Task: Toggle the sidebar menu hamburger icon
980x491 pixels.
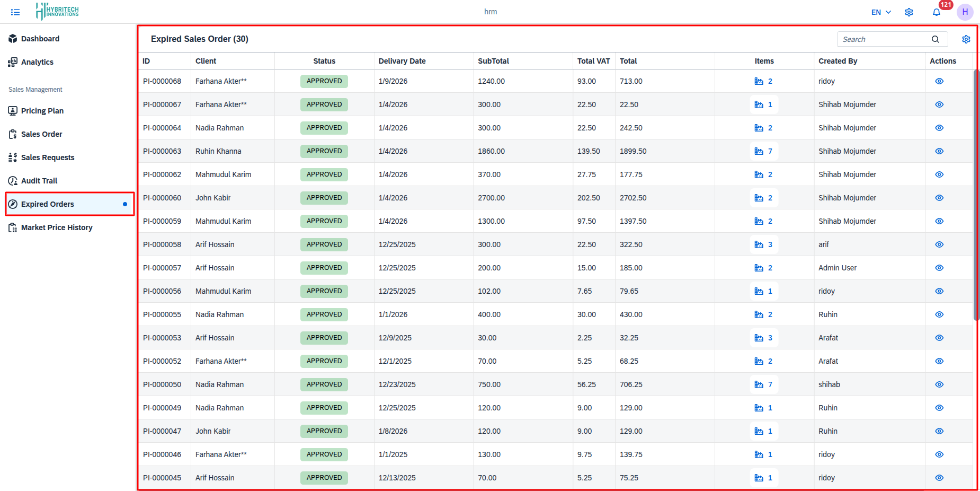Action: [x=15, y=12]
